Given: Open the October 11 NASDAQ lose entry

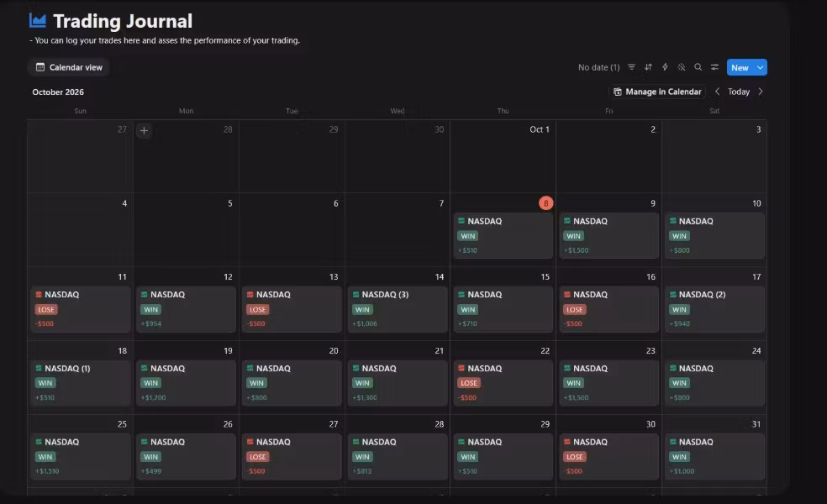Looking at the screenshot, I should [x=80, y=309].
